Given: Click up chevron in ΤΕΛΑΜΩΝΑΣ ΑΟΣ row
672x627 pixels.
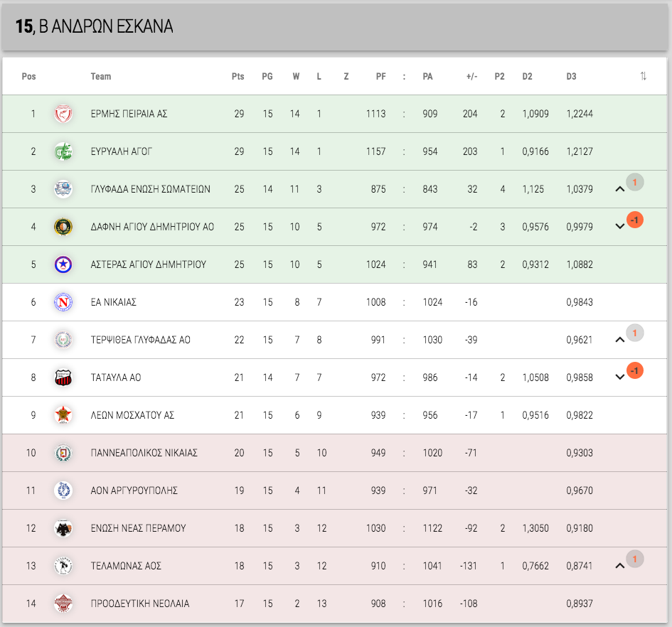Looking at the screenshot, I should pos(619,566).
